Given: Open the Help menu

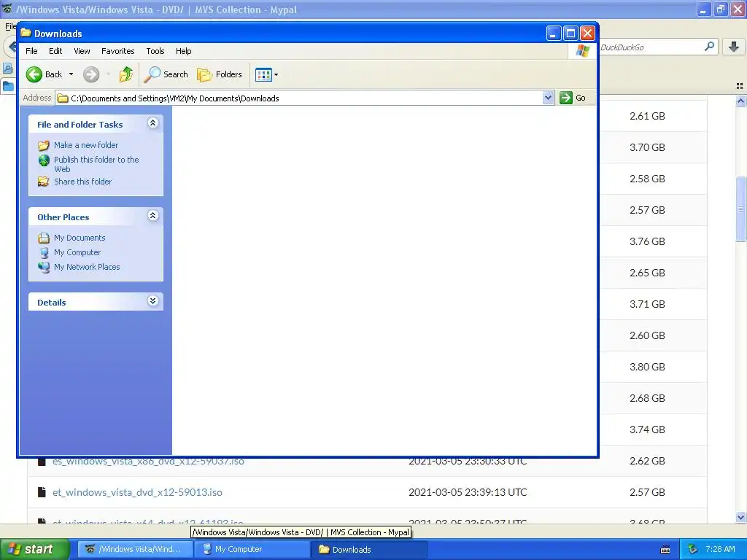Looking at the screenshot, I should [x=183, y=51].
